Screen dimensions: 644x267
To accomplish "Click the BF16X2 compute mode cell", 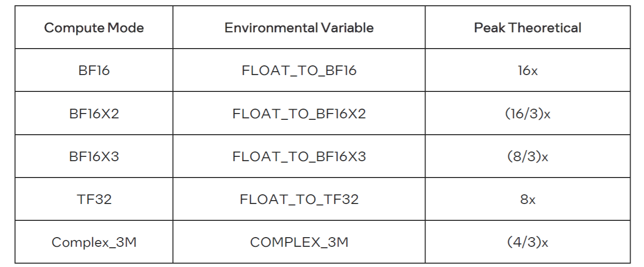I will (x=94, y=114).
